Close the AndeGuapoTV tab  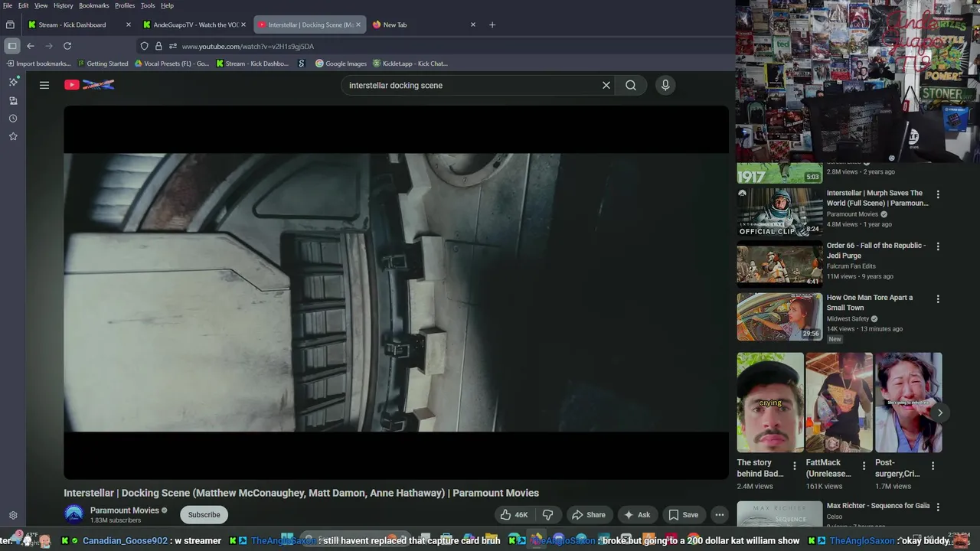coord(243,24)
